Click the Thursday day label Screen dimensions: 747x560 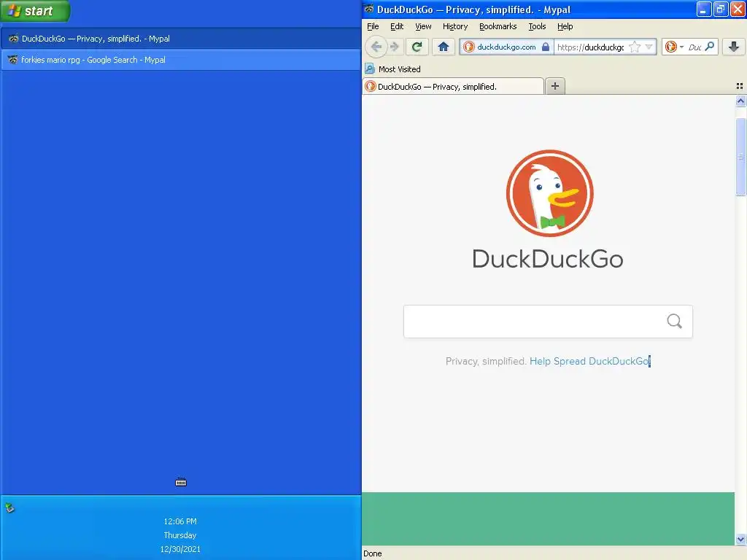[180, 535]
